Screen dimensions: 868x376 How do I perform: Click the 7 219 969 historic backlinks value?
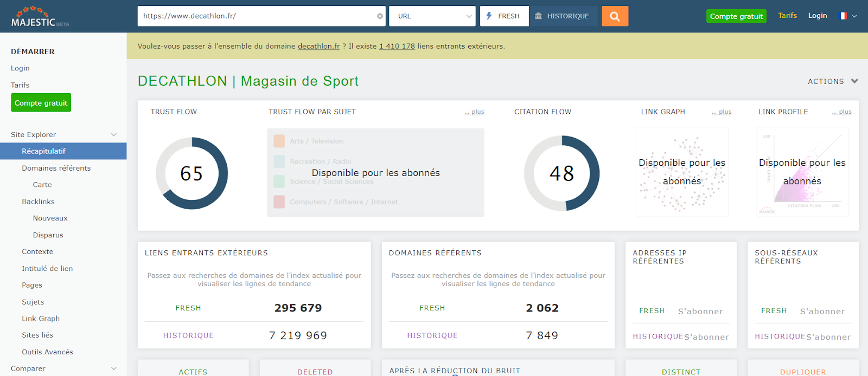pyautogui.click(x=298, y=336)
